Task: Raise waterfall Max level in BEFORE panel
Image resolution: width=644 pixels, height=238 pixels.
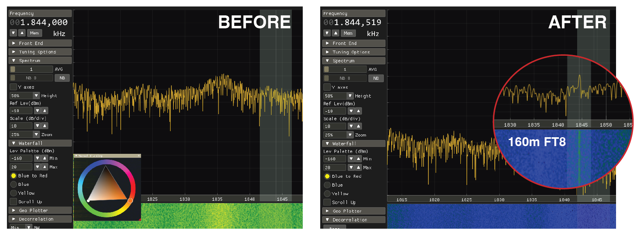Action: pos(45,167)
